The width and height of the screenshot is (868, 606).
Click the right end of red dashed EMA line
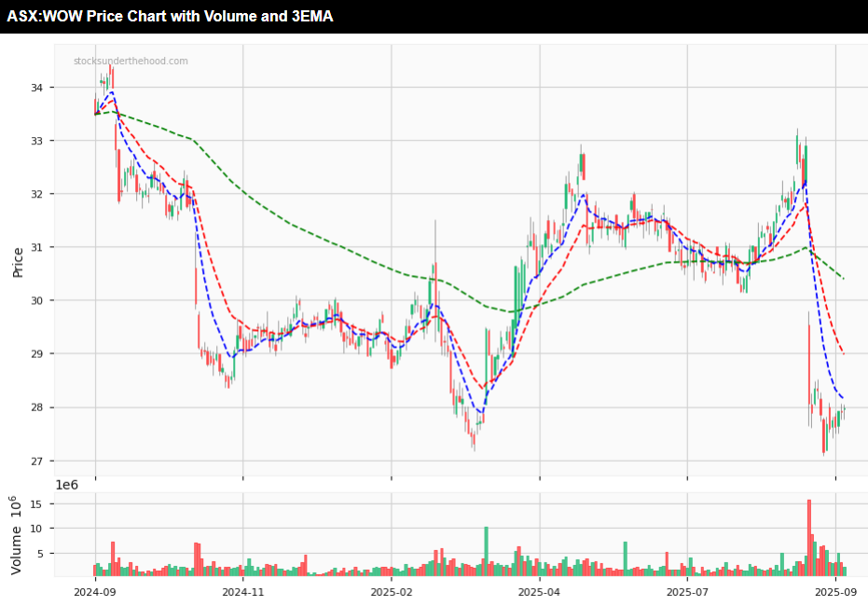pos(843,353)
